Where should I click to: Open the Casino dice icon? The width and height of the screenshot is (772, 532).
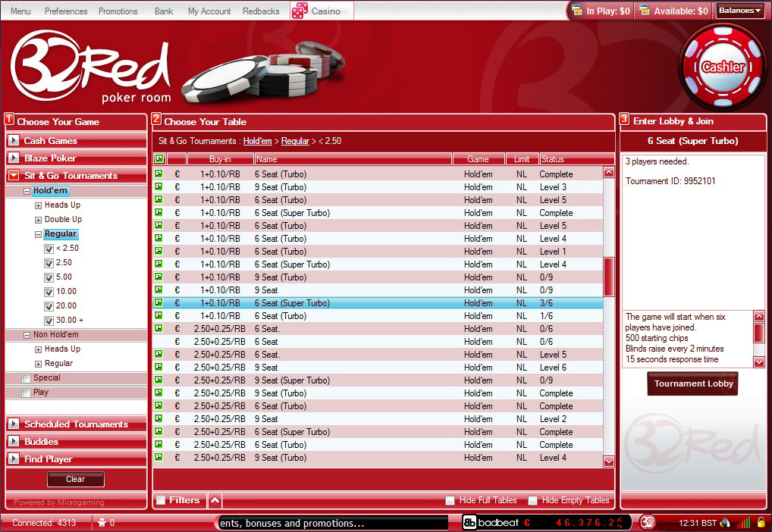point(300,11)
